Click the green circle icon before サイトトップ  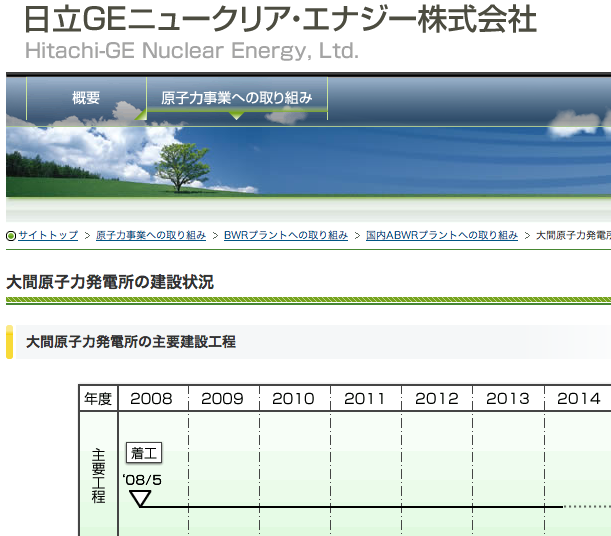point(11,236)
